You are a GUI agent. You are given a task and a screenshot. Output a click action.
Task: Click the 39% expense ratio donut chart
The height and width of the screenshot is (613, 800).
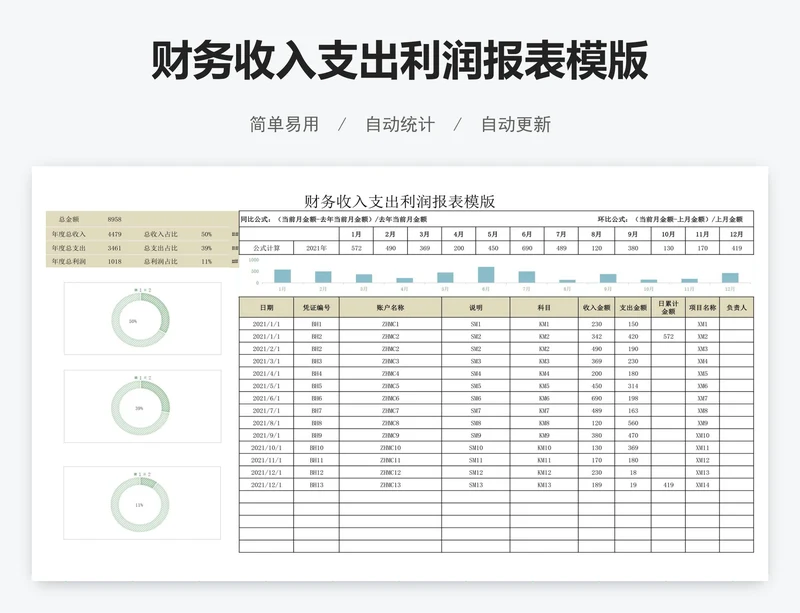pos(140,408)
